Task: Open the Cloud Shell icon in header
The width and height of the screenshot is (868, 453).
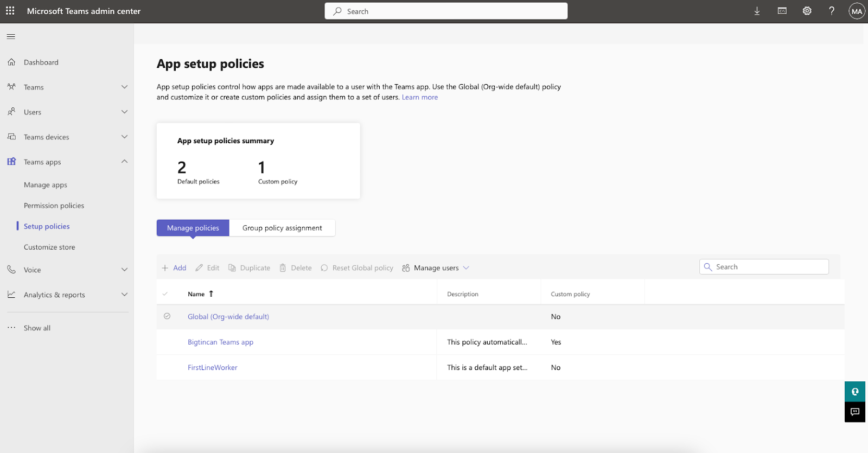Action: click(782, 11)
